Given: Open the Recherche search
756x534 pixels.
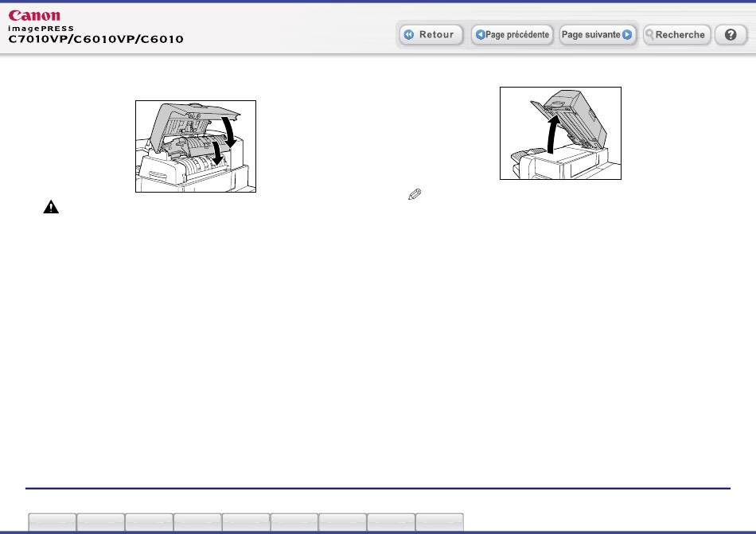Looking at the screenshot, I should [675, 35].
